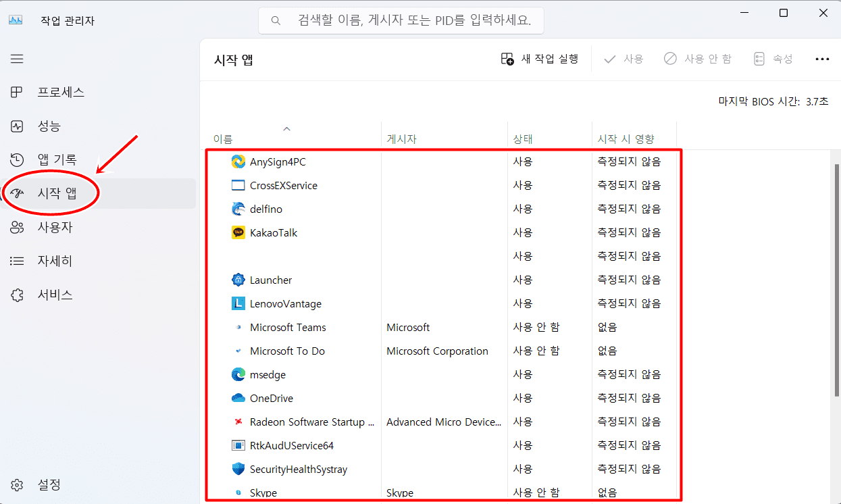The height and width of the screenshot is (504, 841).
Task: Select the Microsoft Teams icon
Action: point(238,327)
